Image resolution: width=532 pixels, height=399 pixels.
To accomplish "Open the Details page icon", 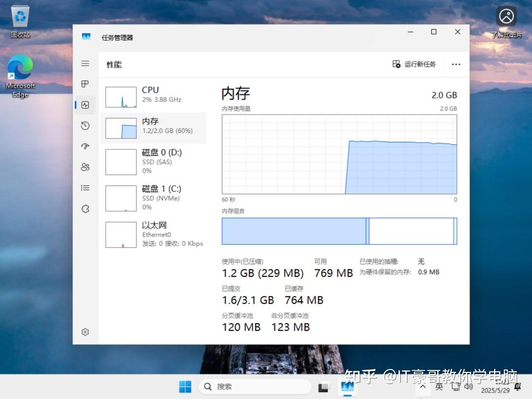I will (x=85, y=188).
